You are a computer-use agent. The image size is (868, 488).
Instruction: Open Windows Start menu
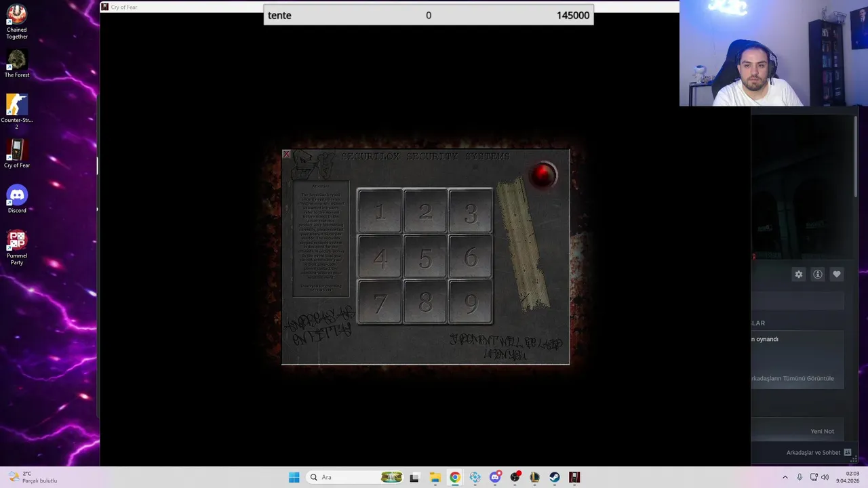pos(294,477)
